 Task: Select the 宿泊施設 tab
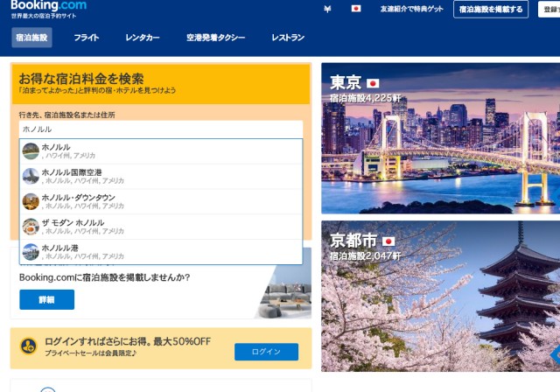pos(31,38)
